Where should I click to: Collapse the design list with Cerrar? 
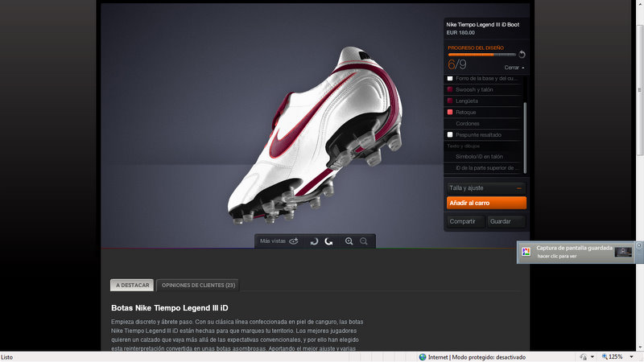(x=514, y=68)
